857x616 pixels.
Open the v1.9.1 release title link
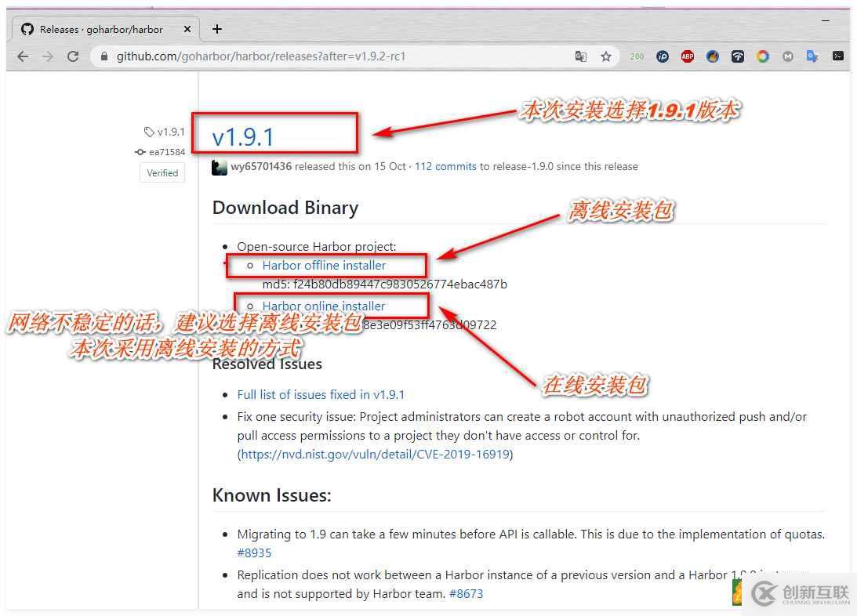tap(243, 137)
